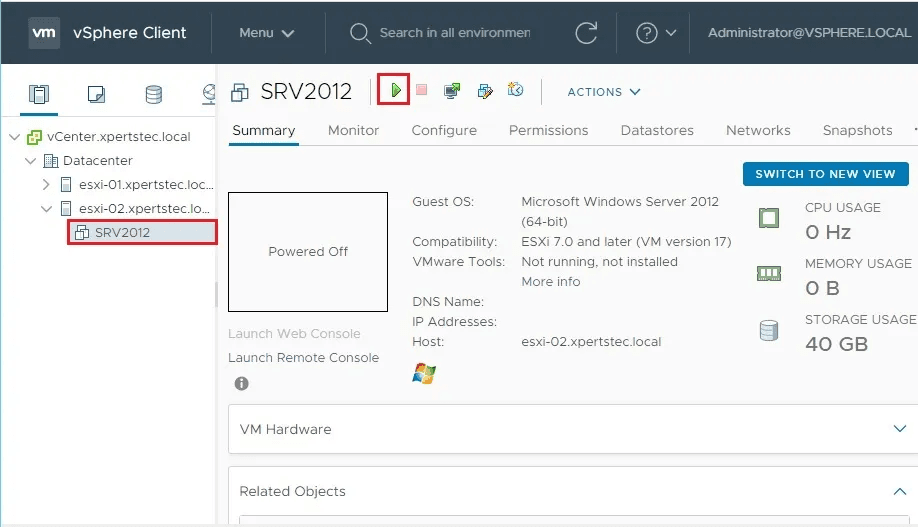Click 'Not running, not installed' text
The height and width of the screenshot is (527, 918).
pyautogui.click(x=599, y=262)
